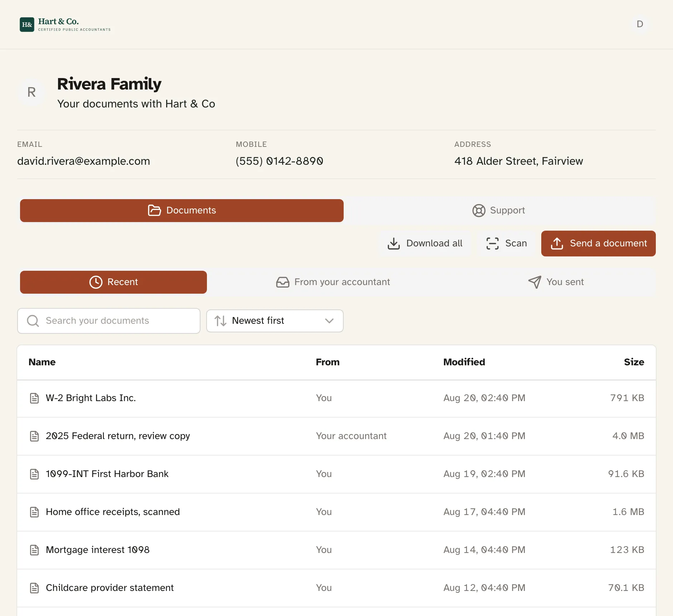The height and width of the screenshot is (616, 673).
Task: Click the paper plane icon for You sent
Action: click(534, 282)
